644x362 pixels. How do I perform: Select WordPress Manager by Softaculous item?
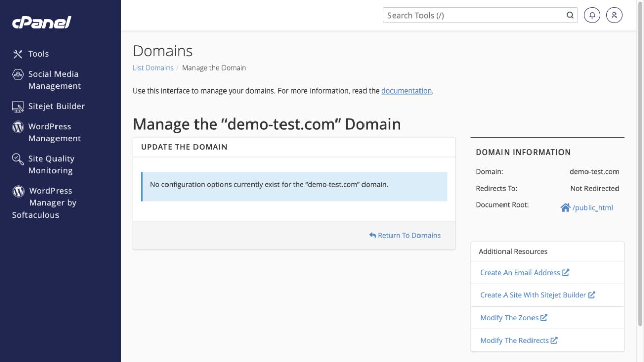click(44, 203)
